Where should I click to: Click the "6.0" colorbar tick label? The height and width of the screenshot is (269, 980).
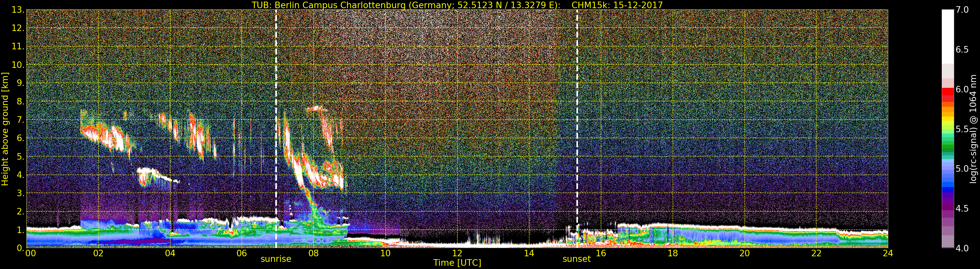coord(962,89)
